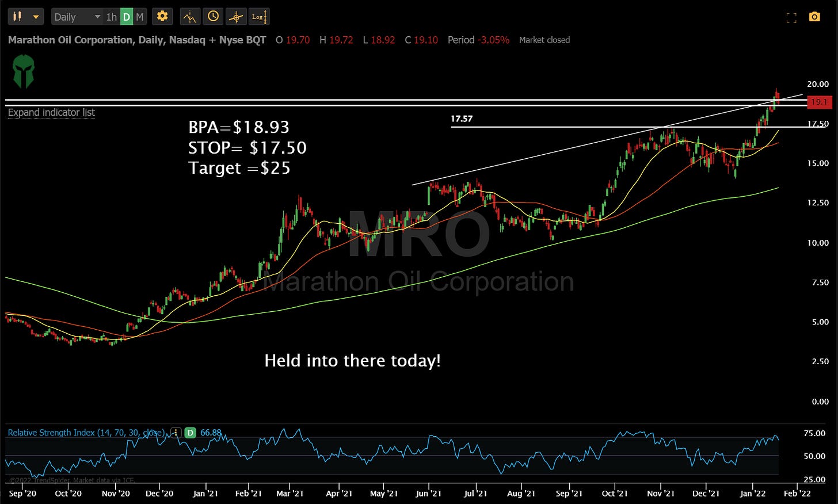Click the Period -3.05% value

(478, 40)
